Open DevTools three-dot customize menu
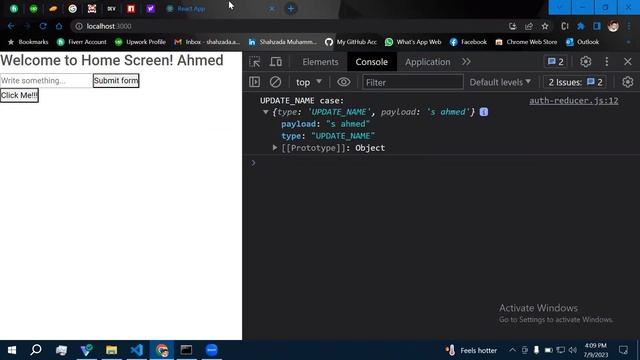 coord(607,62)
